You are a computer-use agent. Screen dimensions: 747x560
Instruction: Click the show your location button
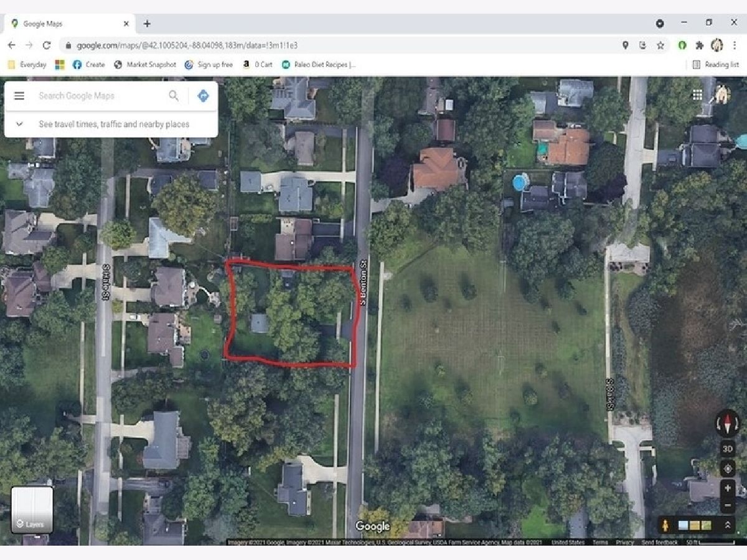728,468
